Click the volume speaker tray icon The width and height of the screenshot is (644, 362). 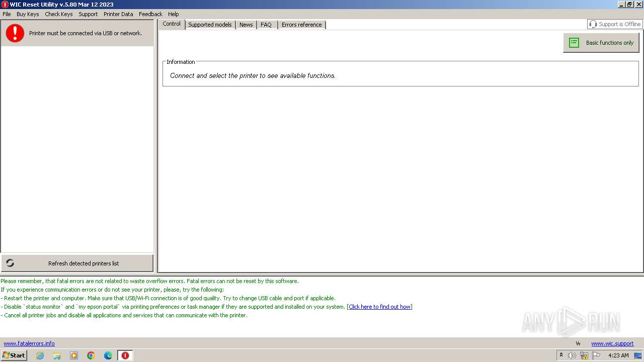[x=572, y=355]
